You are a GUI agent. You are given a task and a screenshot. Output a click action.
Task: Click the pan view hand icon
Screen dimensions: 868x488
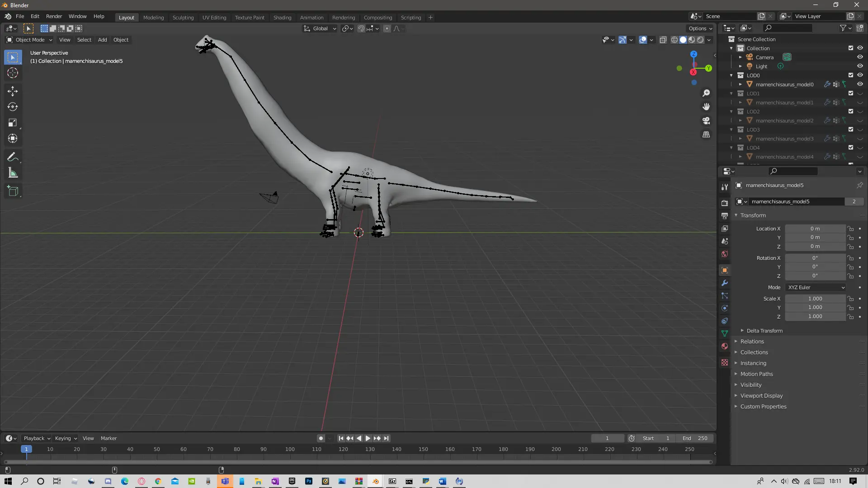[x=706, y=107]
